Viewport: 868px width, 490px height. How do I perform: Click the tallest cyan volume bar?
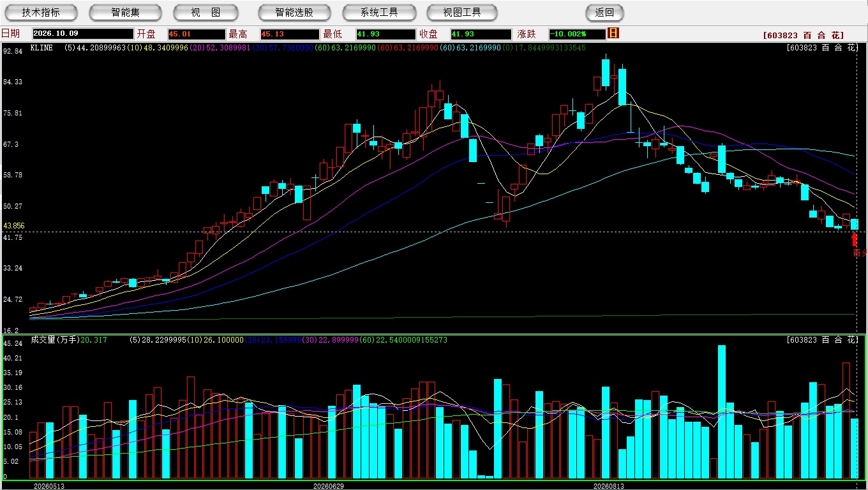pyautogui.click(x=722, y=412)
